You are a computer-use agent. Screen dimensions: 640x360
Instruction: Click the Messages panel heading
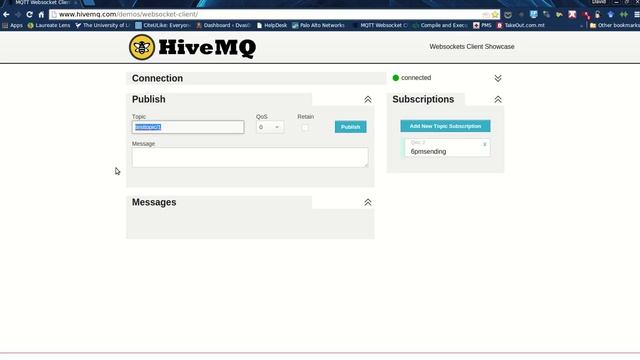point(154,202)
